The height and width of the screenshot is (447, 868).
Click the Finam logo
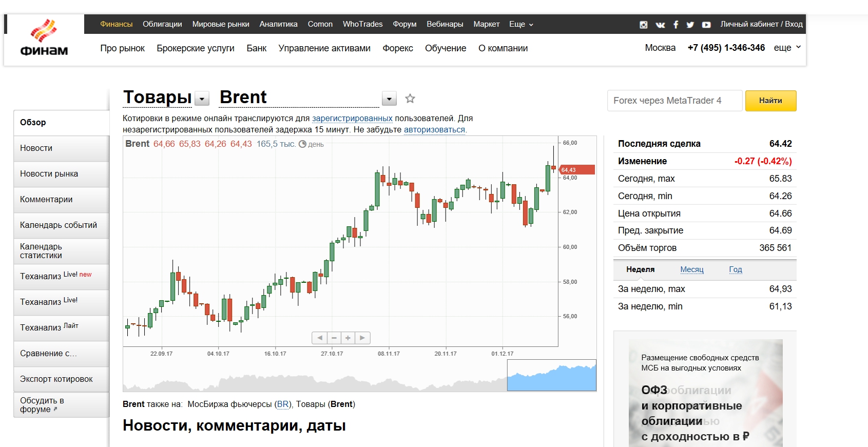tap(44, 38)
